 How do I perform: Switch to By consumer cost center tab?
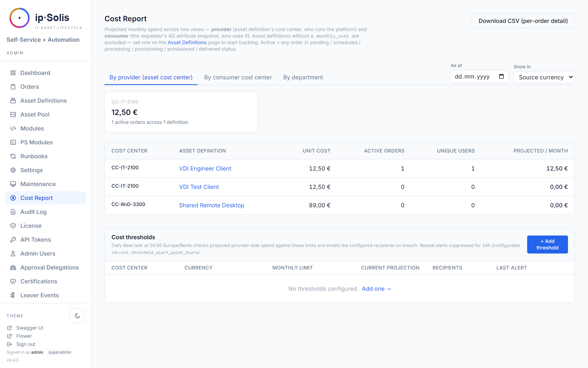[x=238, y=77]
